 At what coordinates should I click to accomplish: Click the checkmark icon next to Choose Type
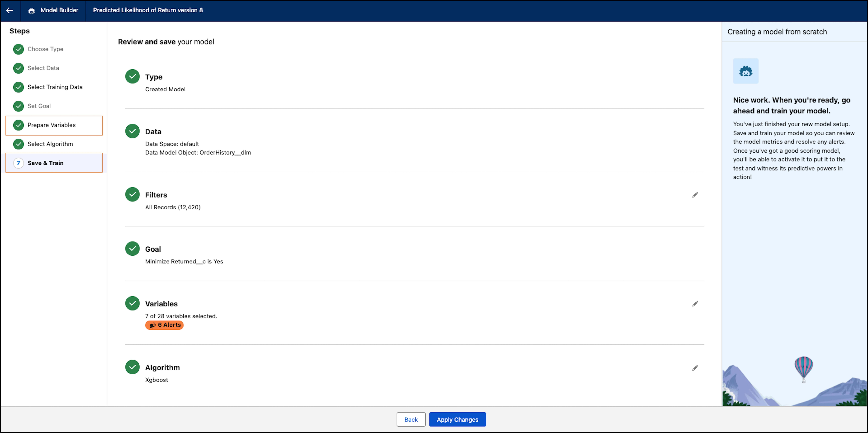(19, 49)
